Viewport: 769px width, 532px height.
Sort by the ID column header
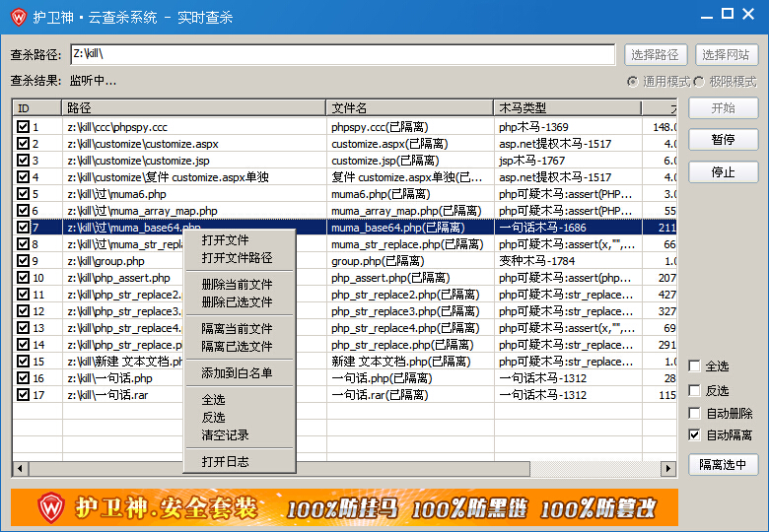(36, 108)
